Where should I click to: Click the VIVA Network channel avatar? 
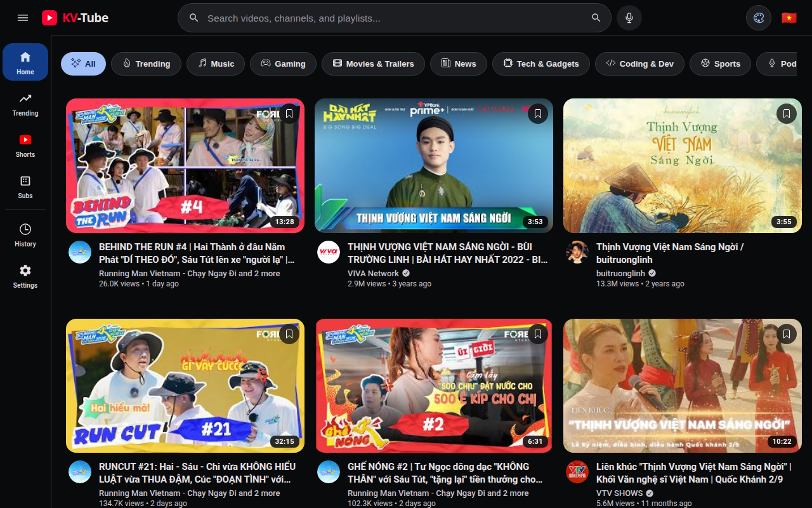pos(329,252)
